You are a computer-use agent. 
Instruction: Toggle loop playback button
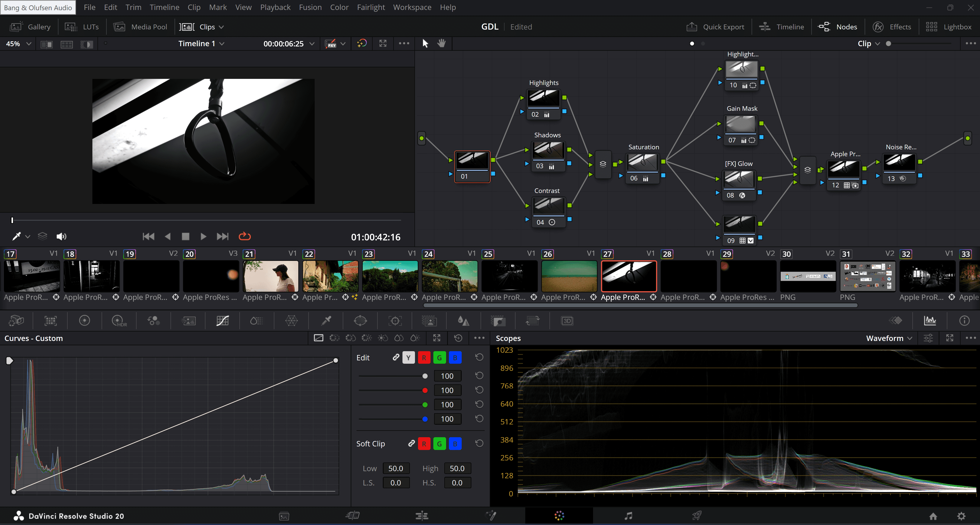[x=244, y=236]
